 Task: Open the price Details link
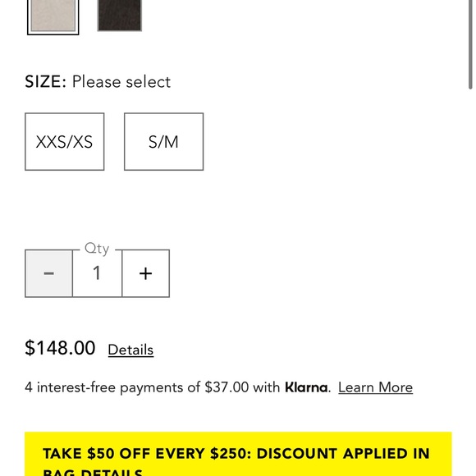point(130,350)
